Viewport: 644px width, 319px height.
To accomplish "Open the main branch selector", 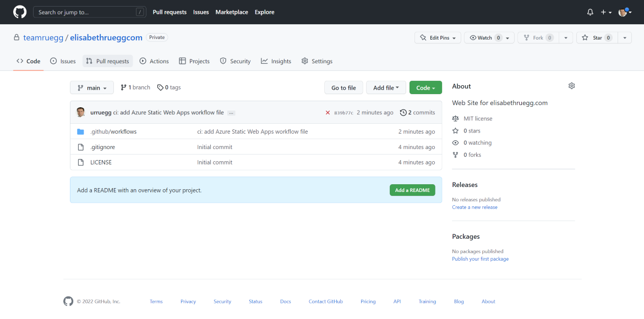I will [92, 87].
